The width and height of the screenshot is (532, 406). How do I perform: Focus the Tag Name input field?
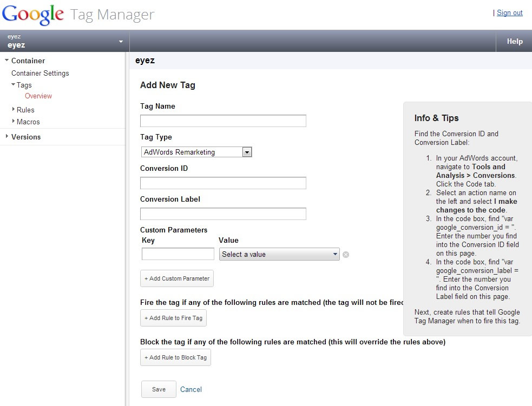click(x=224, y=121)
